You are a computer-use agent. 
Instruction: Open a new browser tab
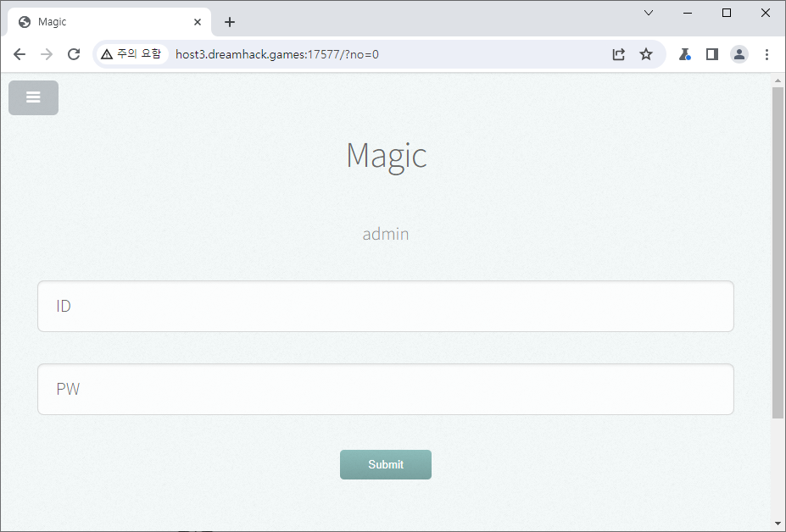tap(230, 22)
